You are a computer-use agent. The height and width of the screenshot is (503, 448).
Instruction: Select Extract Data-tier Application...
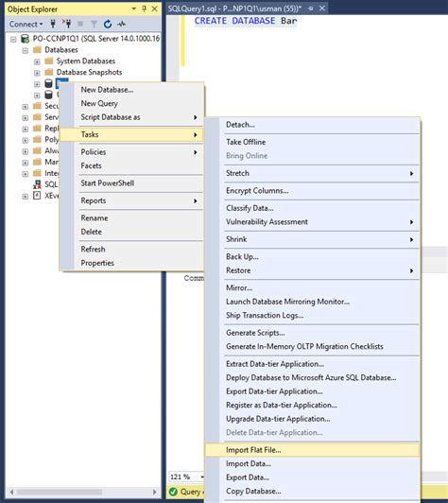312,364
